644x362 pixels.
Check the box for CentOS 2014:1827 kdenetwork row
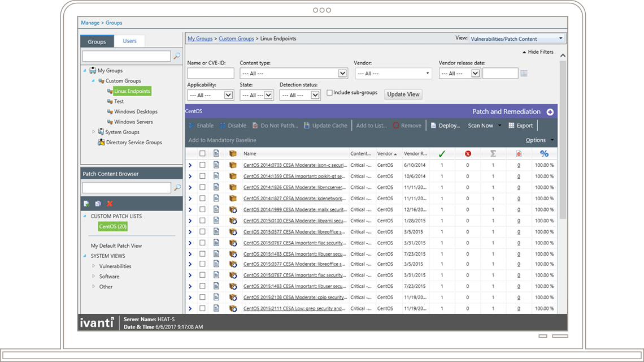coord(202,199)
